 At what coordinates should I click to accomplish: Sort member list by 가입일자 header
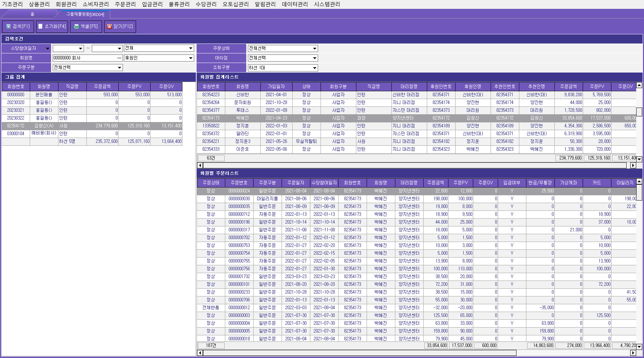(x=276, y=87)
